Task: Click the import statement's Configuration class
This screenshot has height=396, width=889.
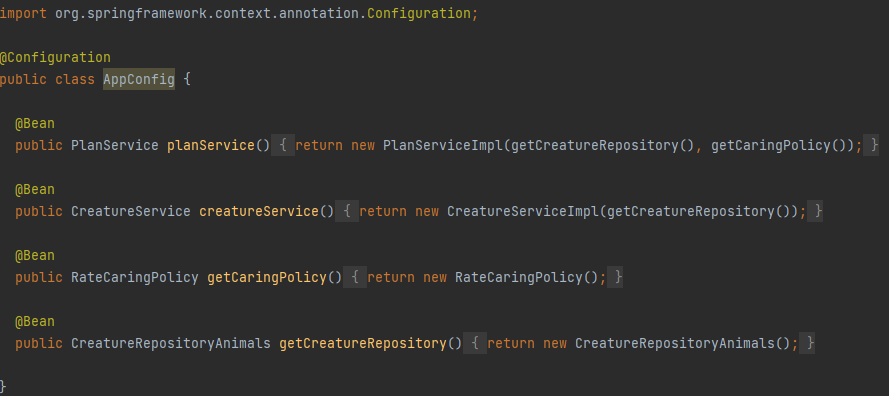Action: (x=419, y=14)
